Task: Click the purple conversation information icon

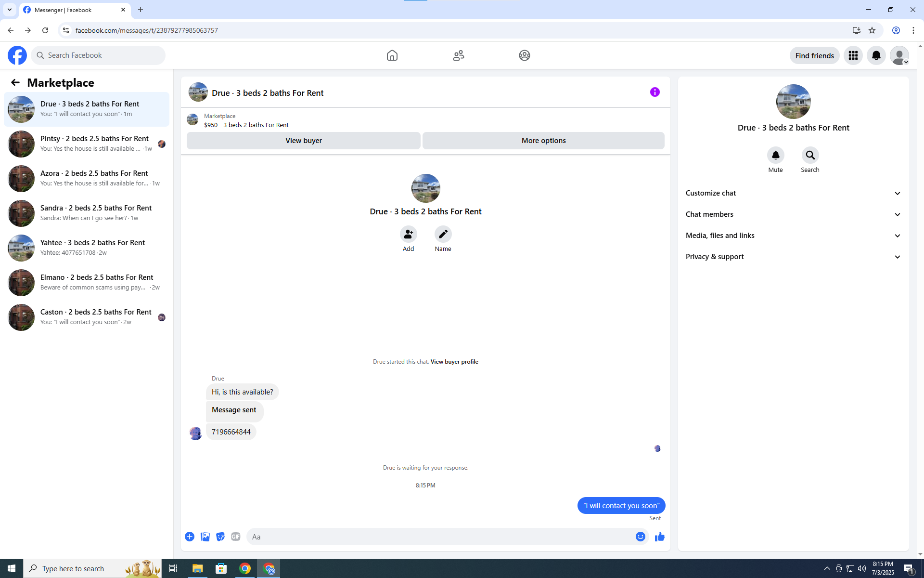Action: click(x=654, y=92)
